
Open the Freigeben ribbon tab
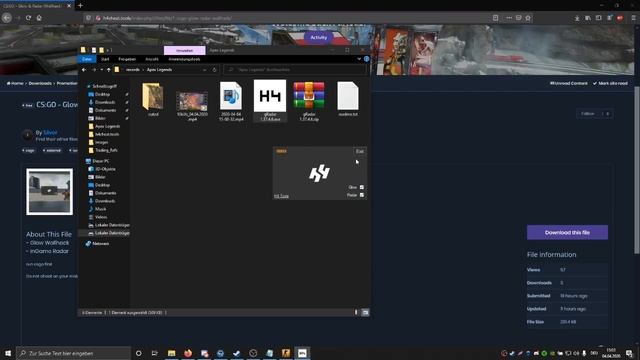point(127,59)
